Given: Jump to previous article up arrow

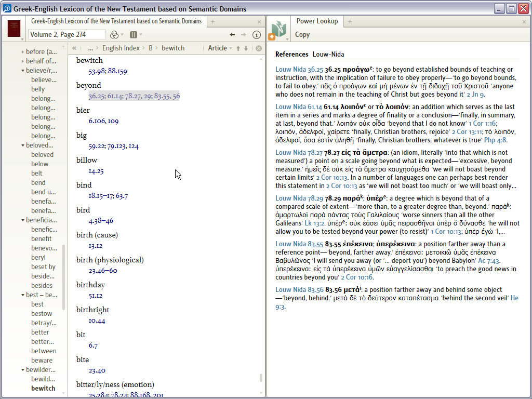Looking at the screenshot, I should (x=238, y=48).
